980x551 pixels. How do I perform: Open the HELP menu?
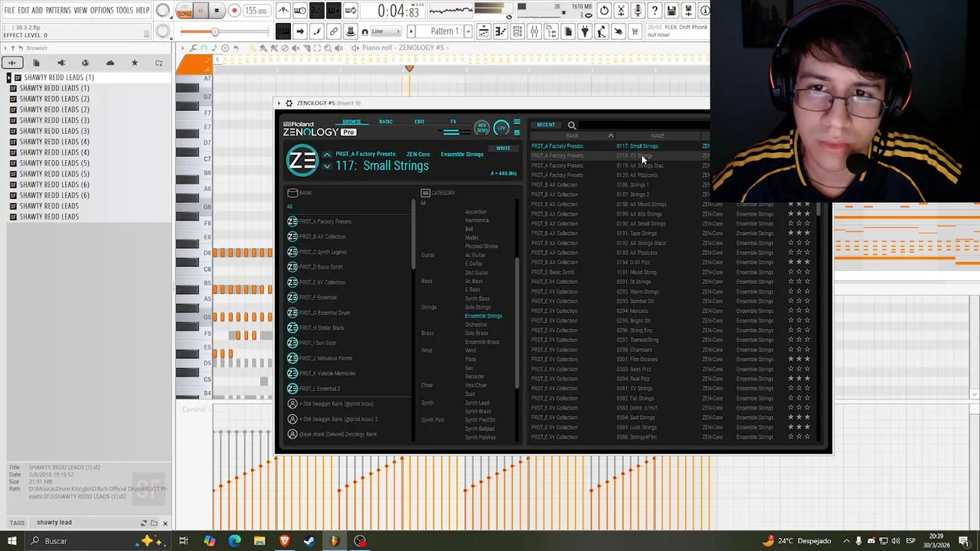[142, 10]
